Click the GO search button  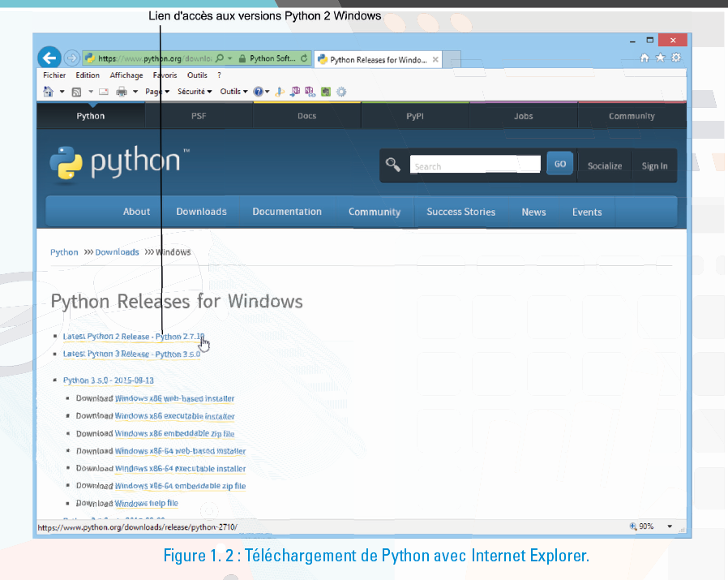[560, 164]
